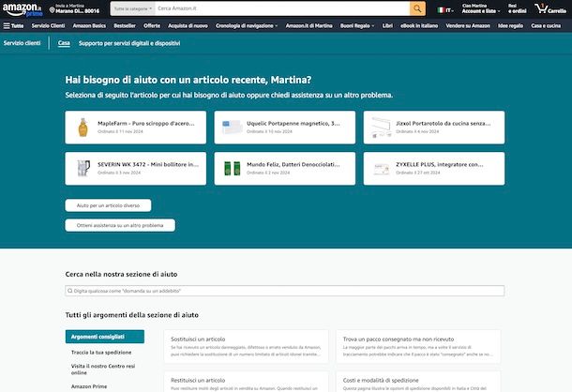
Task: Open Restituisci un articolo help card
Action: (x=247, y=382)
